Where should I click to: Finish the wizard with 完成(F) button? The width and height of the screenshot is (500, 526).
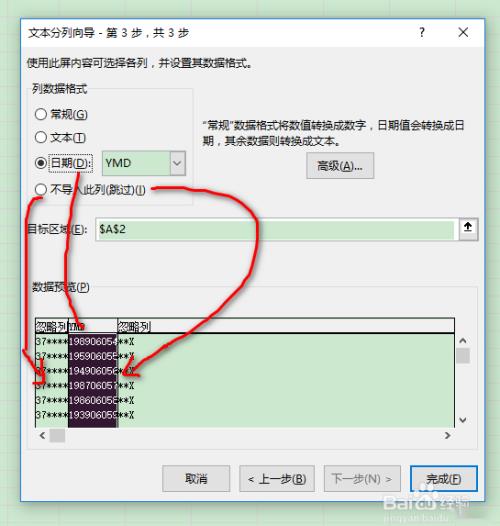coord(444,478)
